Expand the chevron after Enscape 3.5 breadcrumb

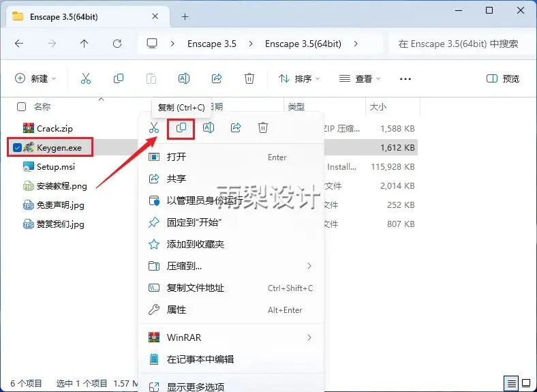coord(251,44)
